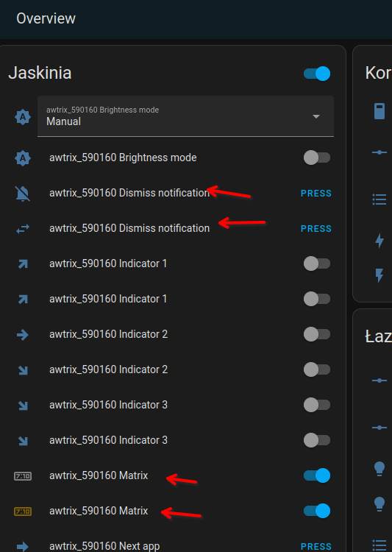
Task: Click the gray Matrix display icon
Action: click(x=23, y=476)
